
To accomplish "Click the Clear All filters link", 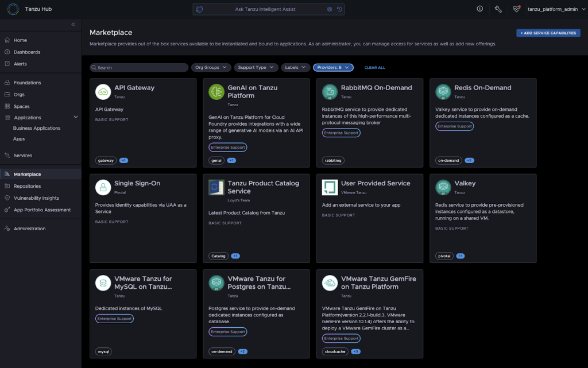I will [x=374, y=68].
